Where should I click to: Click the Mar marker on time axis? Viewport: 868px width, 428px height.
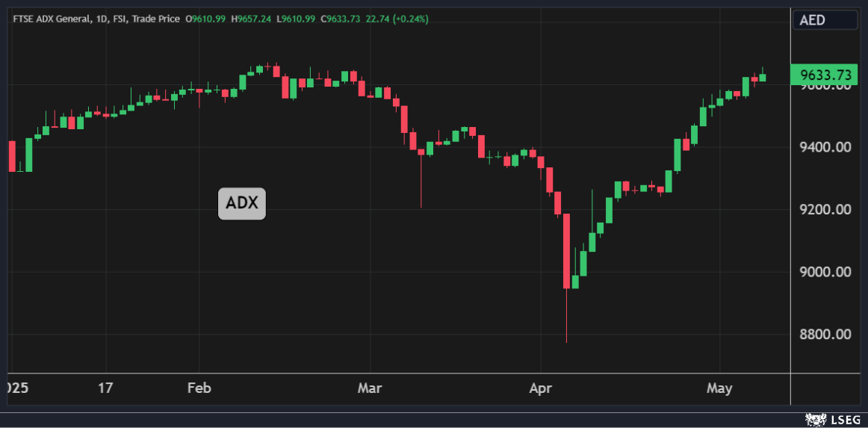tap(370, 388)
